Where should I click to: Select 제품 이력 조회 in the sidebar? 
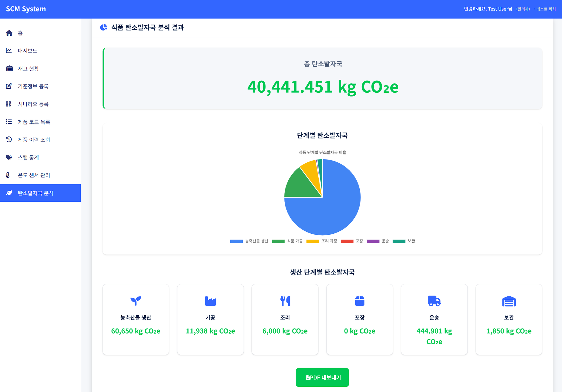(x=34, y=140)
